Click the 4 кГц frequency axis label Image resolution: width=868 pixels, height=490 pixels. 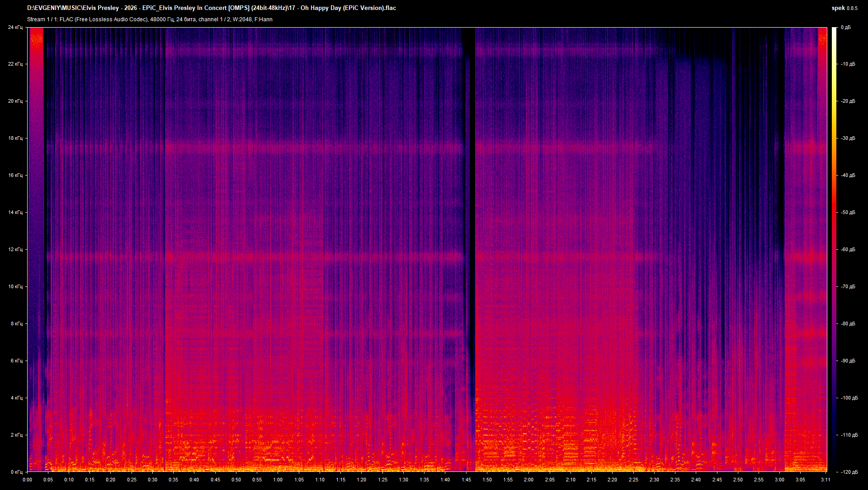tap(17, 398)
